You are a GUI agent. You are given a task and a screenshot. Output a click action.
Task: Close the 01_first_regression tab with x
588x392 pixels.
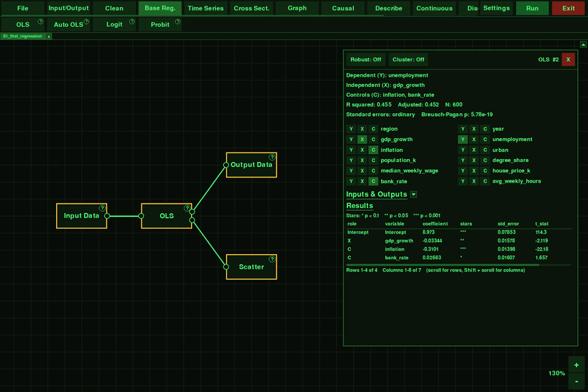(49, 36)
